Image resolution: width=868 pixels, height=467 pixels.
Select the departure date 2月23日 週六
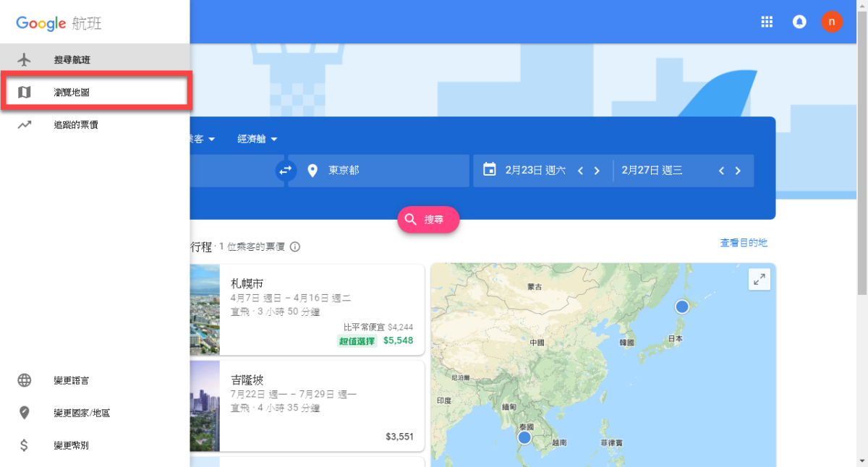(535, 171)
